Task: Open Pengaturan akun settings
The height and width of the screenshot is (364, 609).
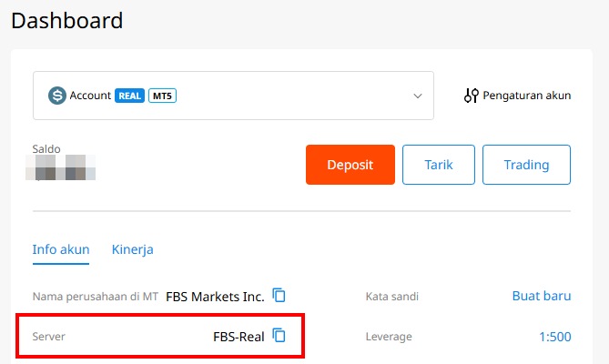Action: point(527,96)
